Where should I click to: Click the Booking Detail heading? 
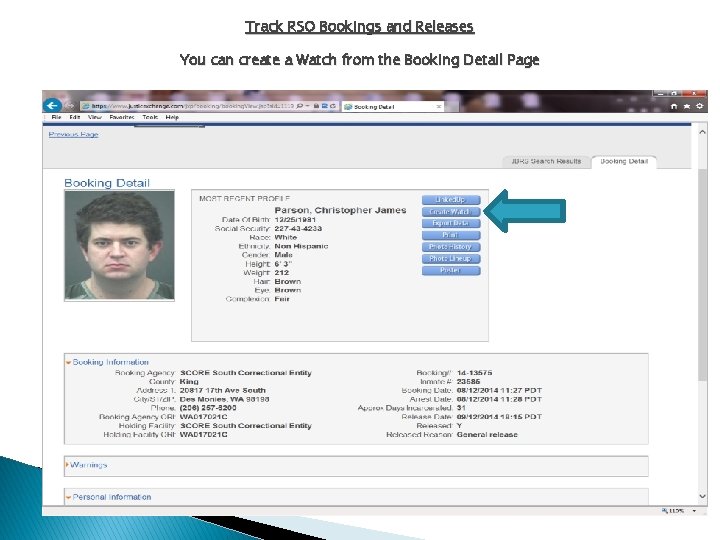click(107, 183)
